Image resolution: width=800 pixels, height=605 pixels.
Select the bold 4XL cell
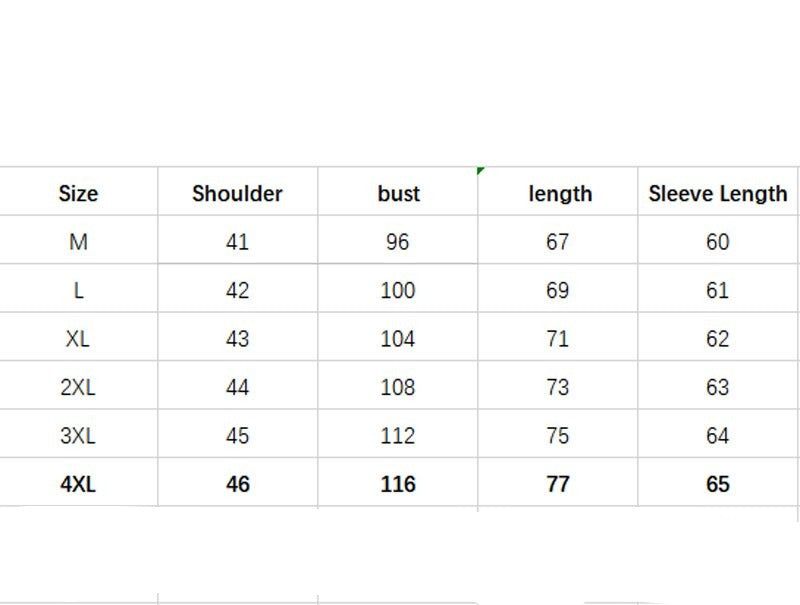tap(78, 484)
